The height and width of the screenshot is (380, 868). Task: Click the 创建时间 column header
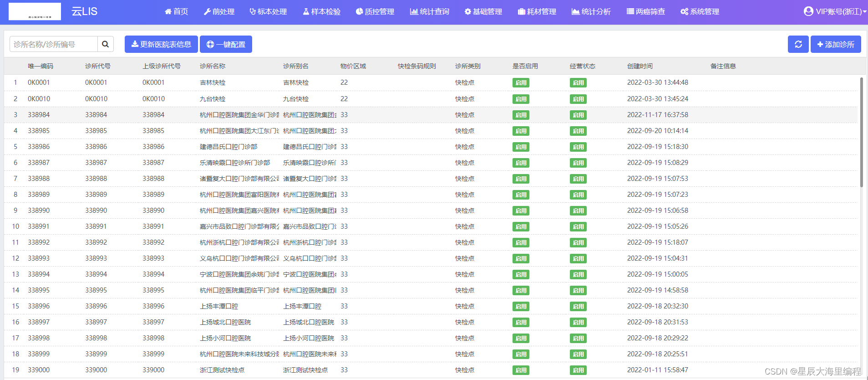pos(640,66)
